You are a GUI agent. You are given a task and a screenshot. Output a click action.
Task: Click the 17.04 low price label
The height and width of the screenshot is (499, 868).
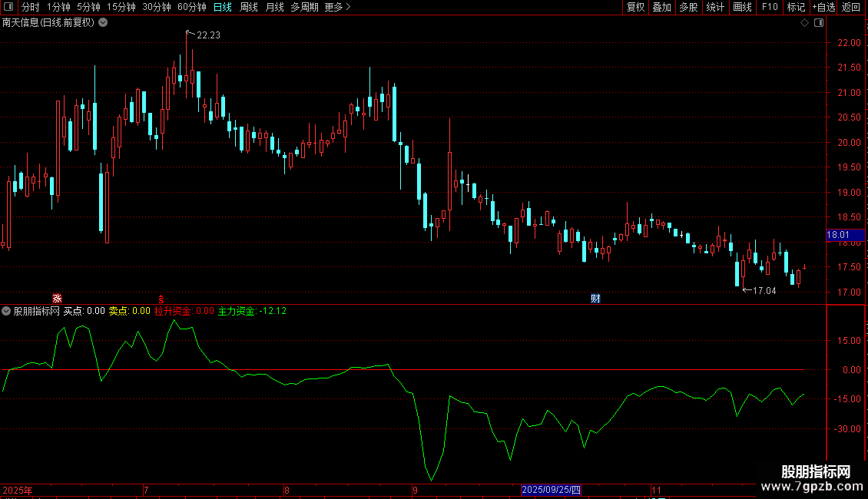pyautogui.click(x=764, y=291)
